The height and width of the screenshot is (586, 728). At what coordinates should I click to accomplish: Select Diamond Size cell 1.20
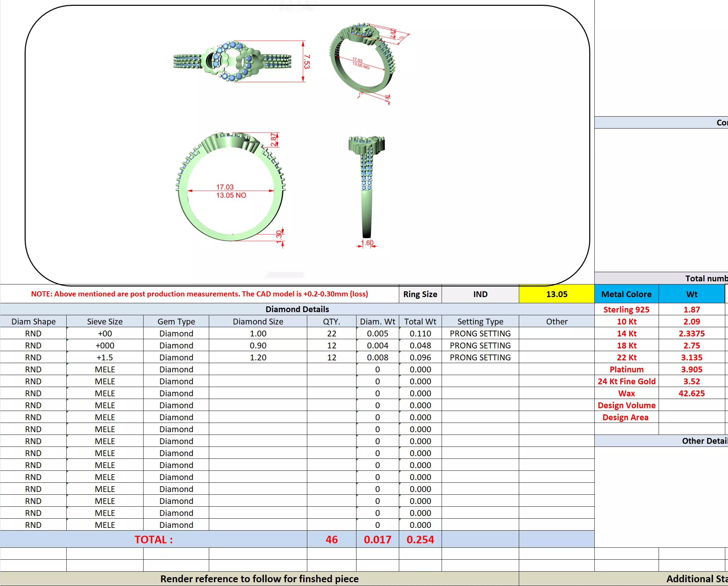point(258,357)
